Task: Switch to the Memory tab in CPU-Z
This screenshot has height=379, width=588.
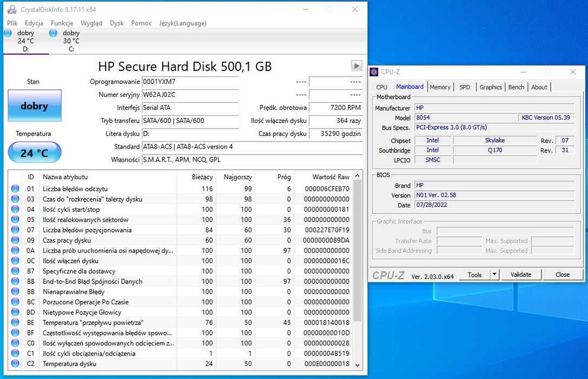Action: (x=440, y=87)
